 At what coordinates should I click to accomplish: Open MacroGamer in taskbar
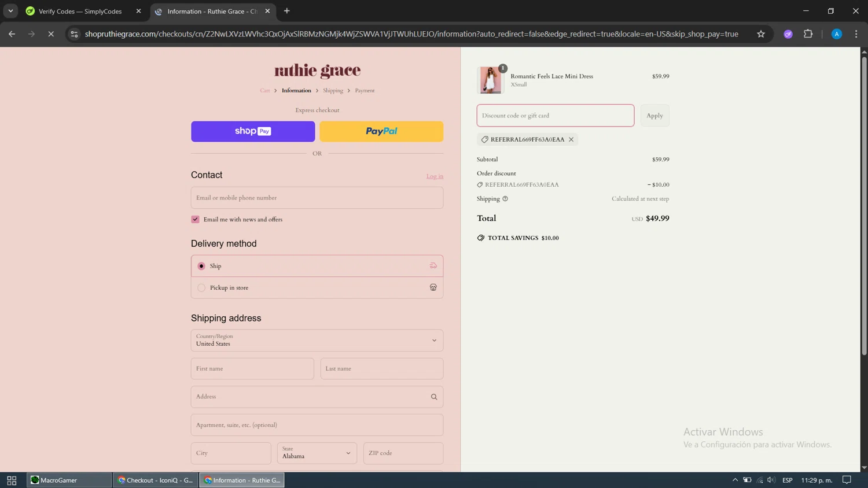point(69,480)
